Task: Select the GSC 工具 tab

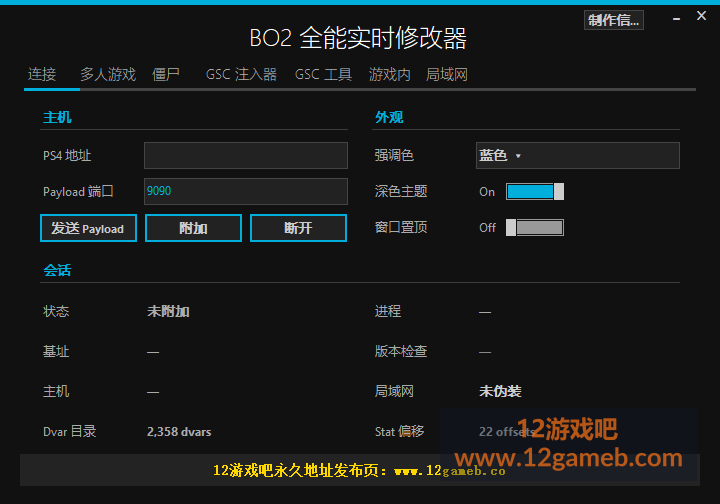Action: click(323, 74)
